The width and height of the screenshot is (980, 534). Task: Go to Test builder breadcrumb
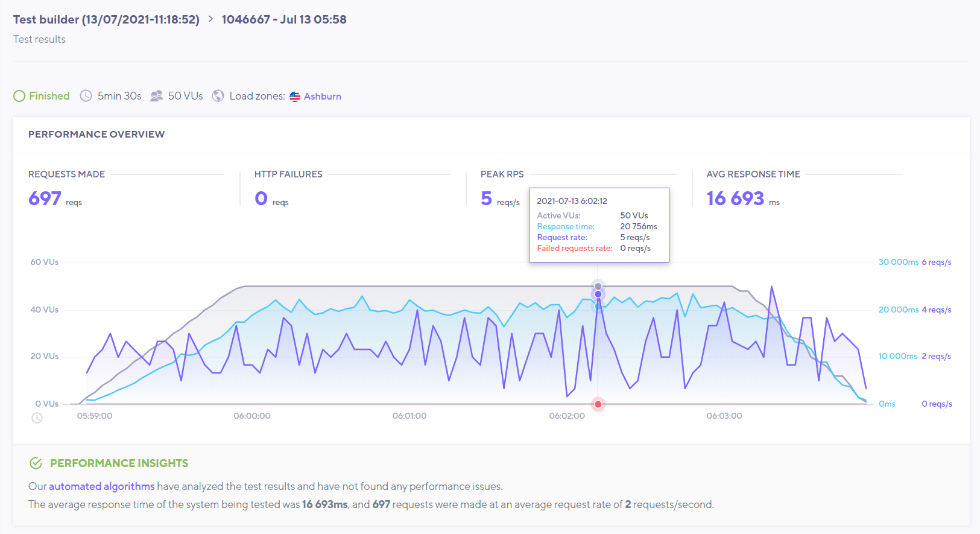coord(106,19)
